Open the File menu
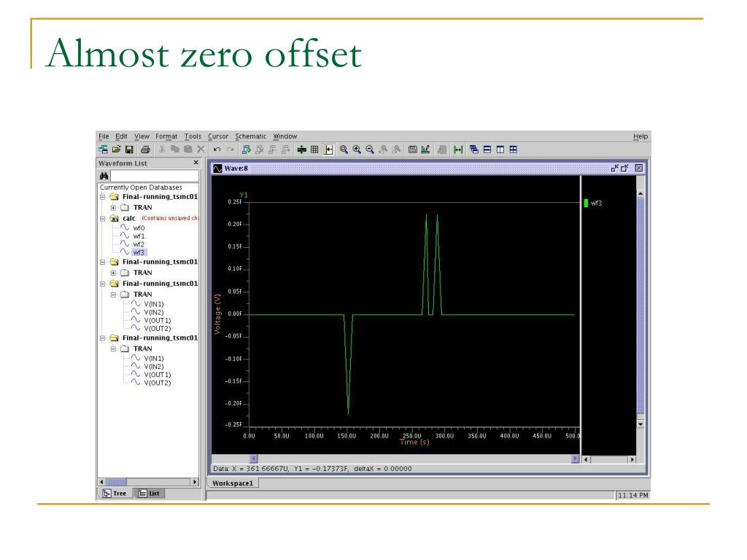Image resolution: width=747 pixels, height=560 pixels. [x=104, y=136]
